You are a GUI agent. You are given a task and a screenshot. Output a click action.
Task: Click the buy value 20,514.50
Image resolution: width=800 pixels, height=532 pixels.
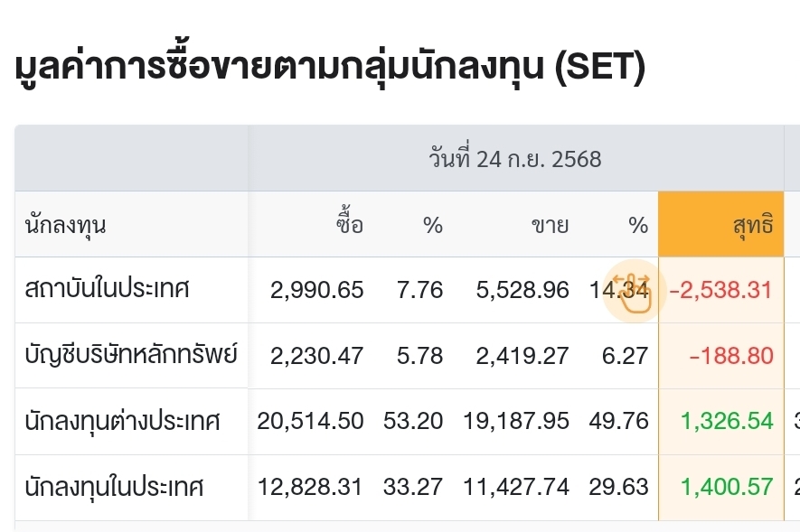310,421
